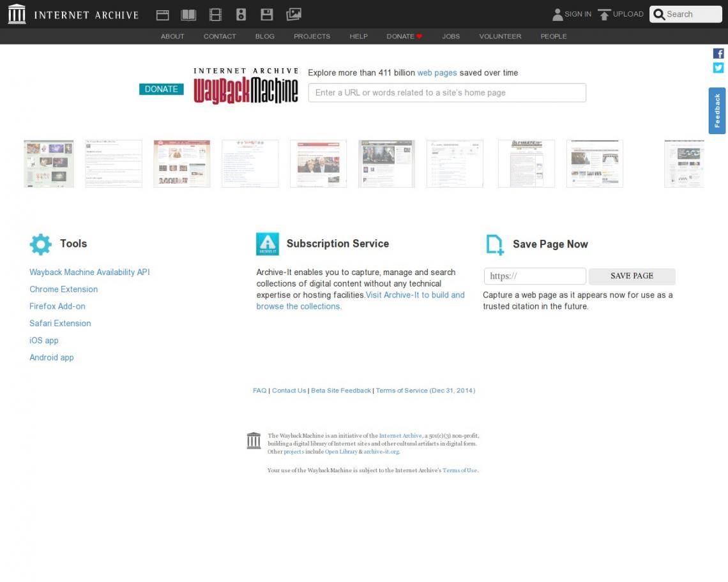Open the Contact menu item
Image resolution: width=728 pixels, height=582 pixels.
pyautogui.click(x=220, y=36)
